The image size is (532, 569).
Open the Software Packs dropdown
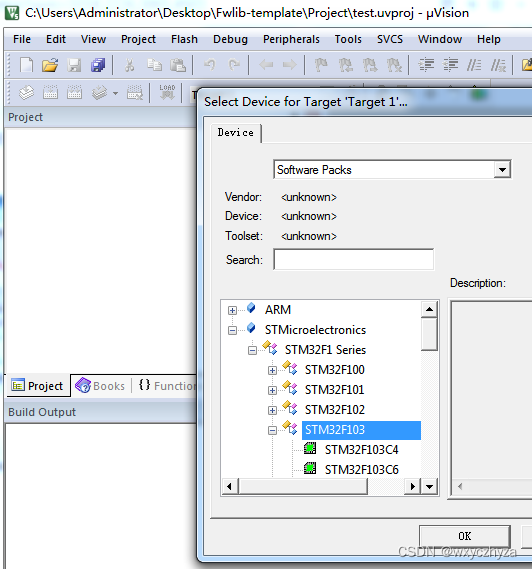pos(502,169)
